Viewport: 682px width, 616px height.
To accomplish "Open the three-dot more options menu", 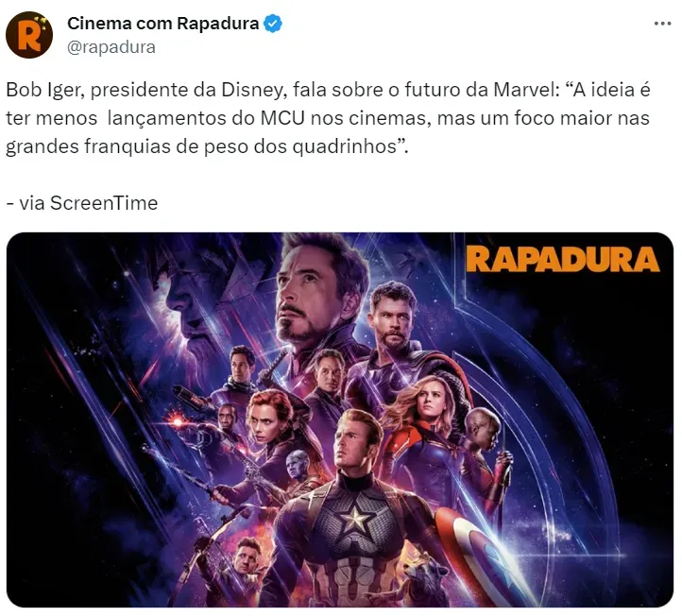I will [x=662, y=24].
